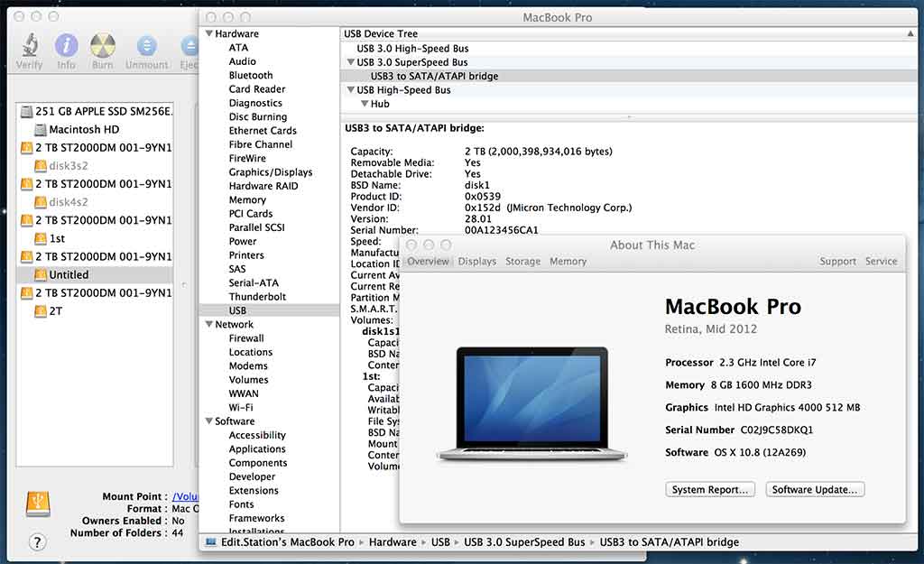Click USB 3.0 SuperSpeed Bus in path bar

[524, 542]
